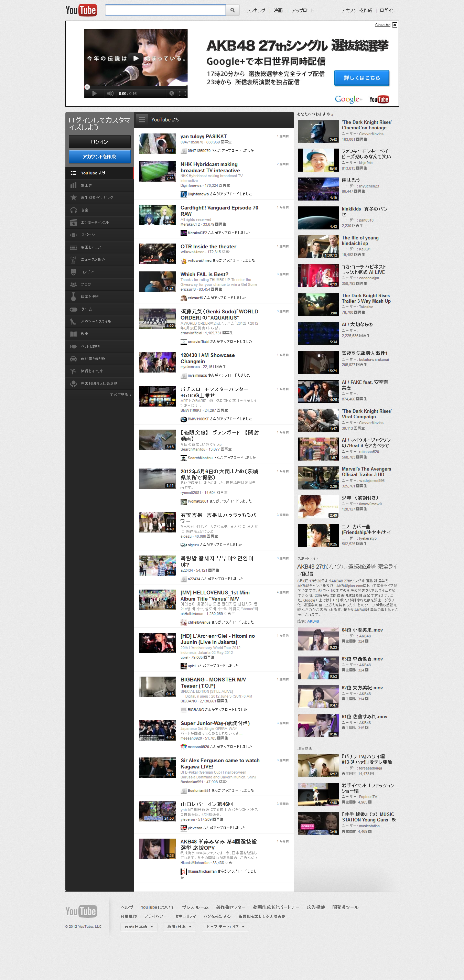Click the car icon for 自動車と乗り物

point(73,359)
